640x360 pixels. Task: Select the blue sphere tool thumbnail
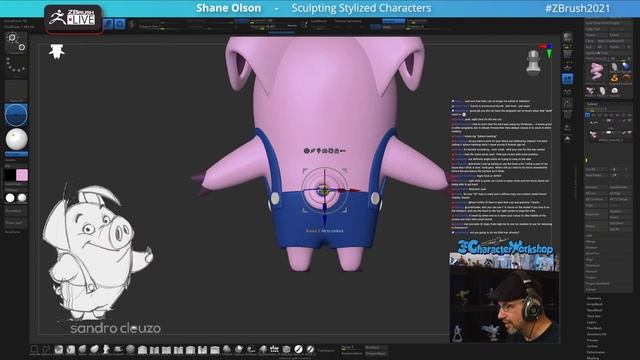coord(626,67)
